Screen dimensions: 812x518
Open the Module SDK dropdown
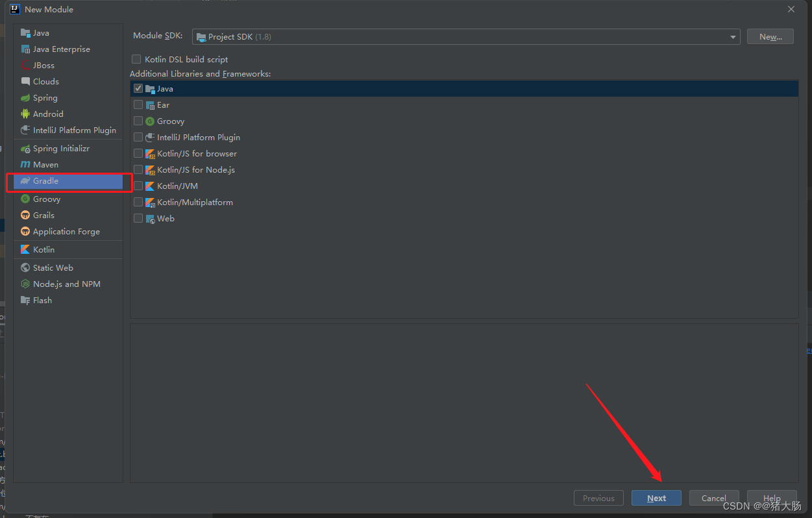tap(466, 37)
